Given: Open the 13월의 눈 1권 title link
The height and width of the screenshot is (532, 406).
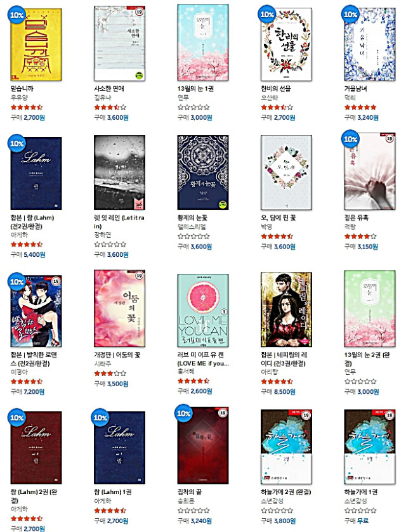Looking at the screenshot, I should click(195, 89).
